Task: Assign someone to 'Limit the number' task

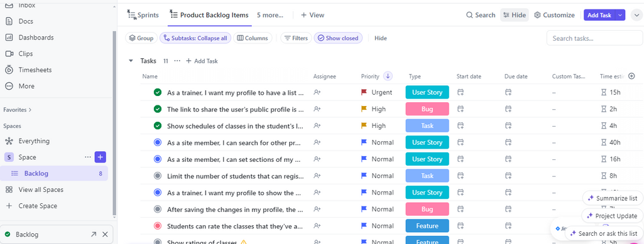Action: (317, 176)
